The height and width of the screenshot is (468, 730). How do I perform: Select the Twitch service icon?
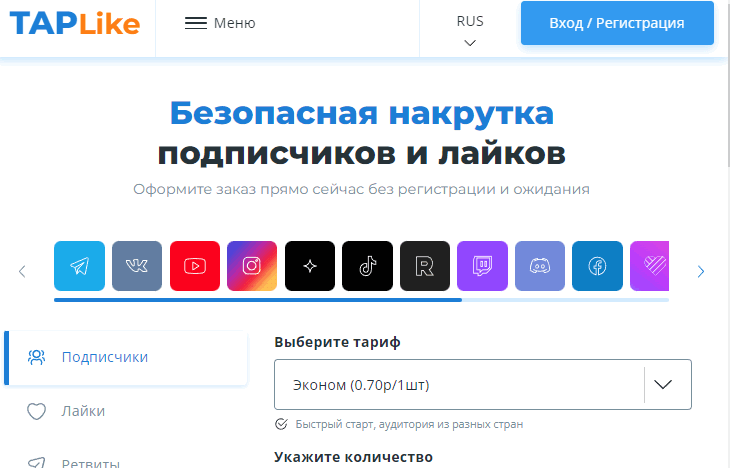coord(482,266)
